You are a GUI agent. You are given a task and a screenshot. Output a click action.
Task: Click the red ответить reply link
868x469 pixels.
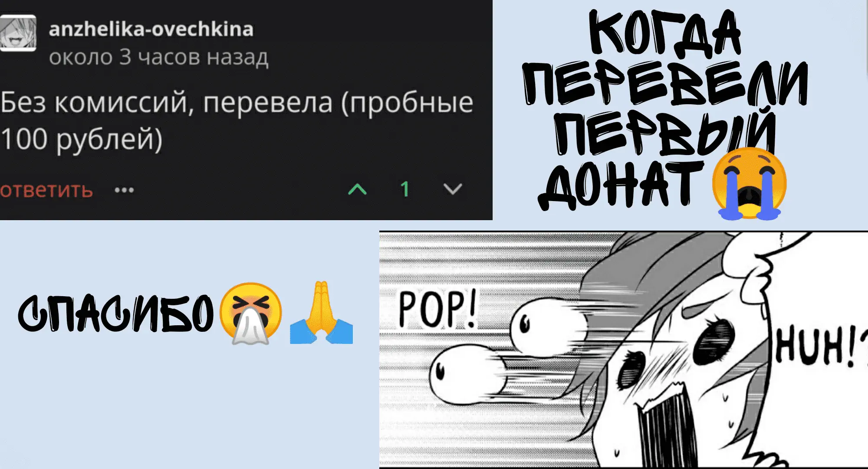pos(46,190)
